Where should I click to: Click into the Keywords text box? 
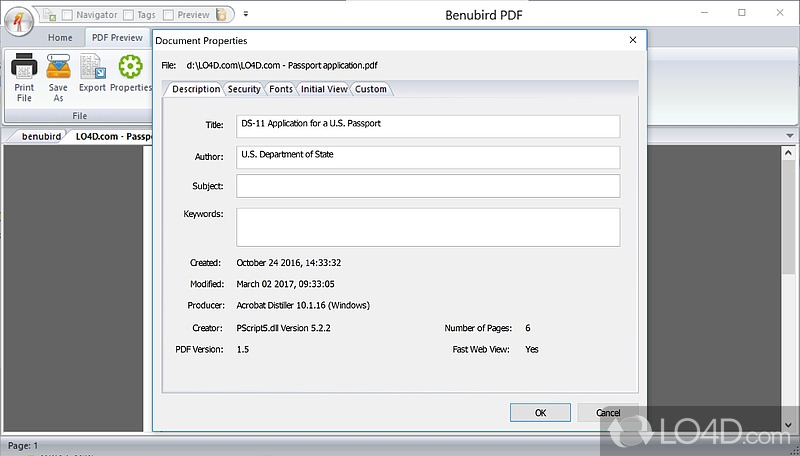pos(428,227)
